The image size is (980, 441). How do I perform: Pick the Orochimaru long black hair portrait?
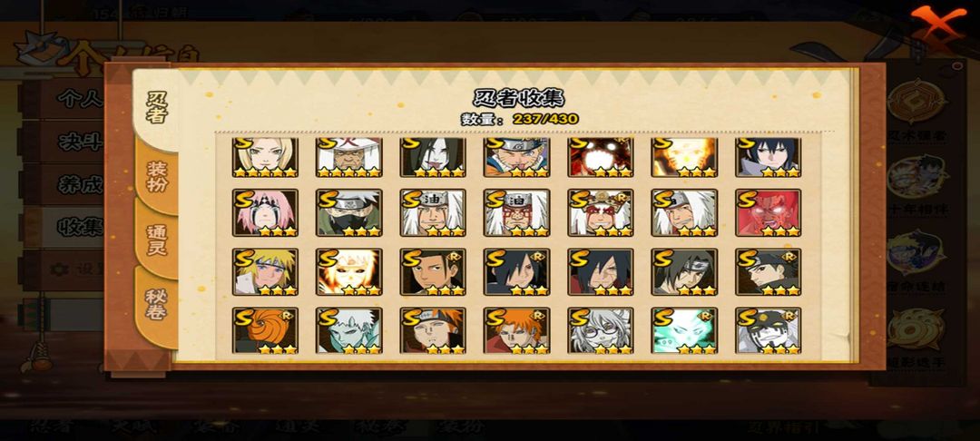(433, 157)
